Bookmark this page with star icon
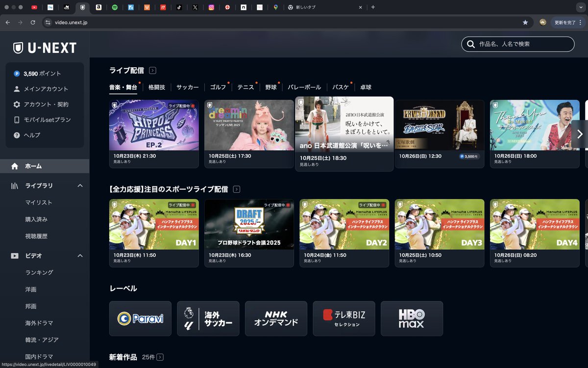Screen dimensions: 588x368 point(525,23)
